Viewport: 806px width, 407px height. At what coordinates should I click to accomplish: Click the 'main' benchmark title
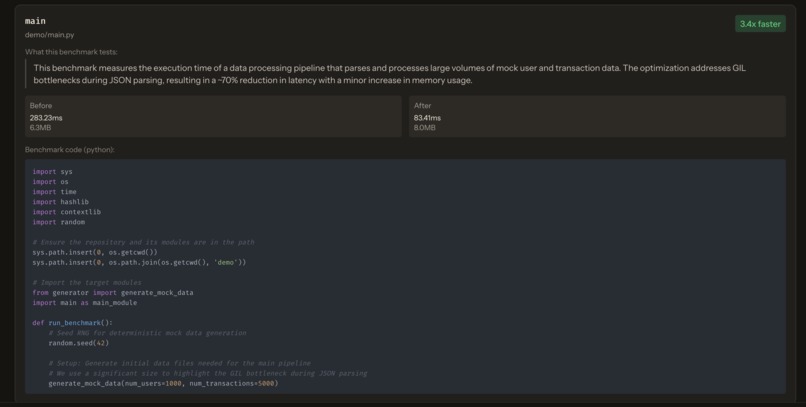(35, 21)
